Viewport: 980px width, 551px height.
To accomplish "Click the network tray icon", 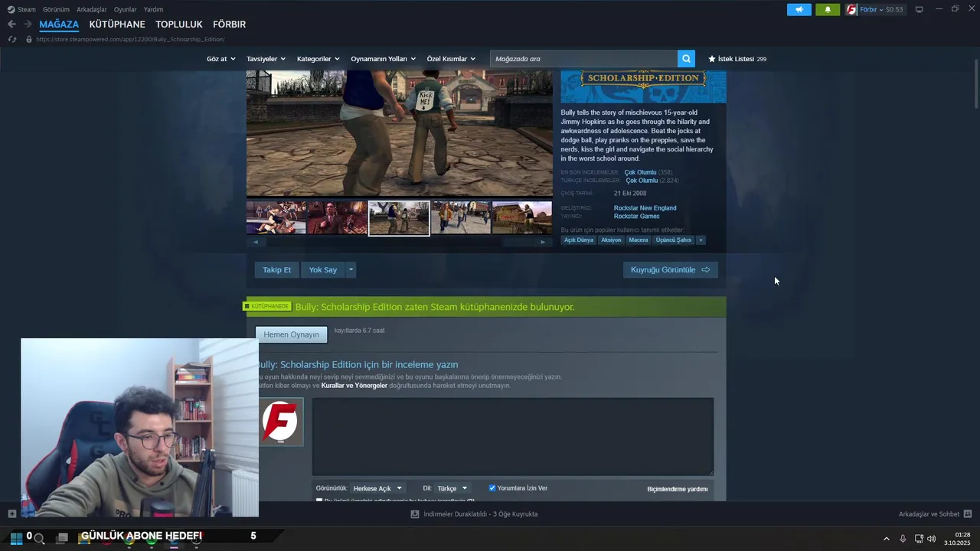I will click(x=919, y=539).
